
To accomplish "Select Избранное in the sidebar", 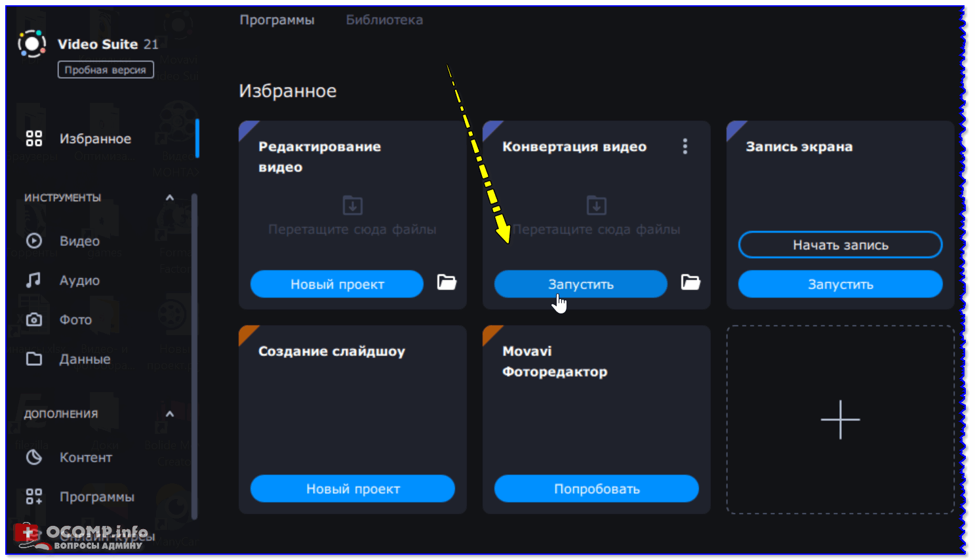I will [95, 139].
